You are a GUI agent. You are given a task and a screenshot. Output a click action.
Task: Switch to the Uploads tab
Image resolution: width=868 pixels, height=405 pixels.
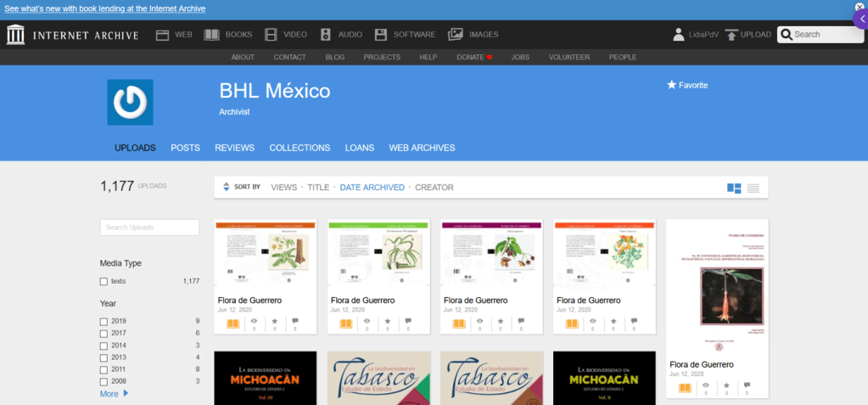click(x=135, y=148)
